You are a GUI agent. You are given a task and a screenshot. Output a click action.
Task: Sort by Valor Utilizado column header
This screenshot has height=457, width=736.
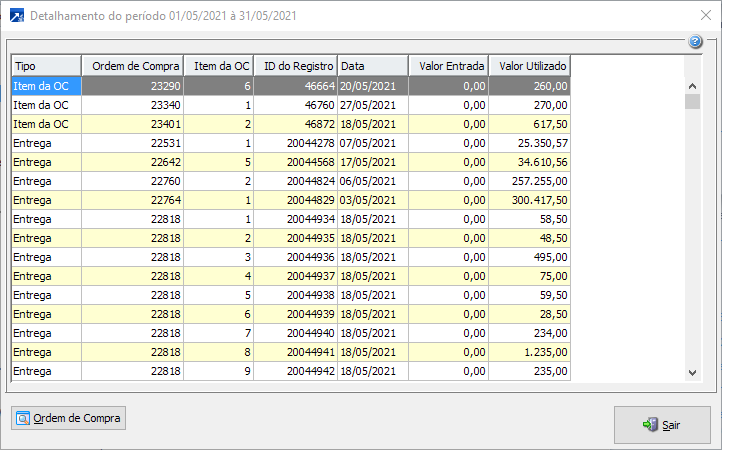click(529, 66)
